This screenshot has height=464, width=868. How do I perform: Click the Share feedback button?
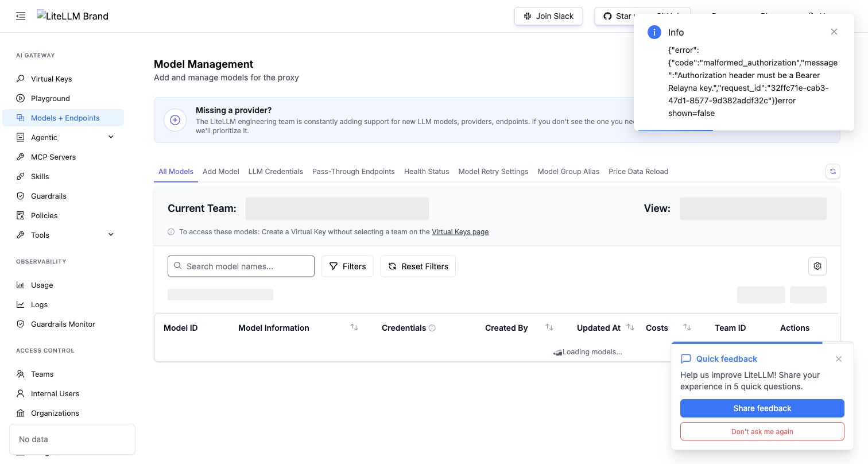(x=762, y=408)
